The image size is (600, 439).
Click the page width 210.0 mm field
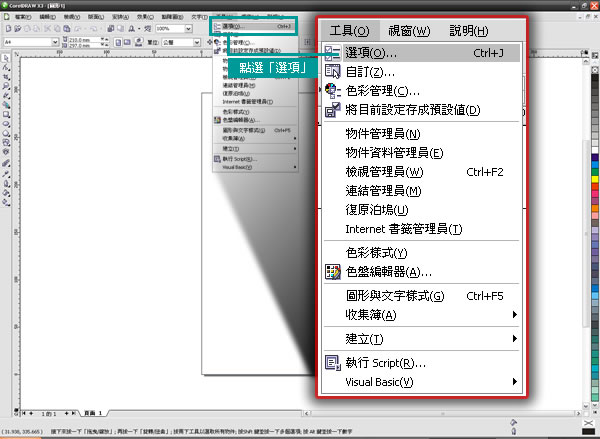pyautogui.click(x=83, y=39)
